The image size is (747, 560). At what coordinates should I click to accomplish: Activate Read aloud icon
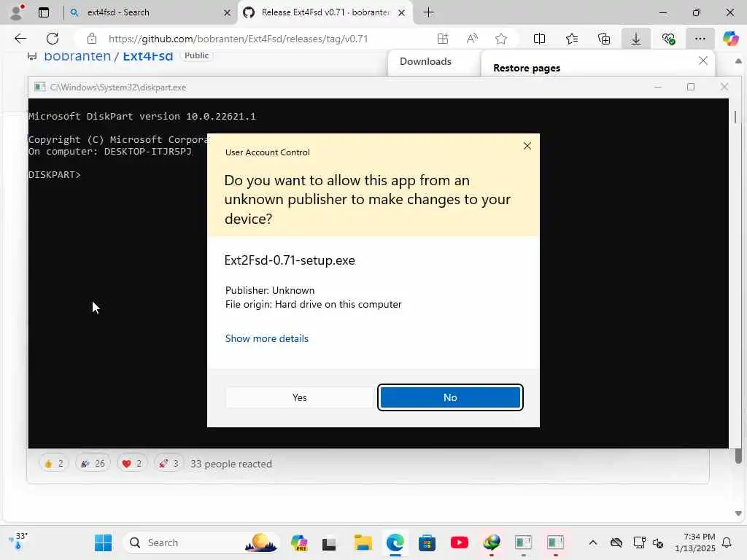(x=472, y=39)
